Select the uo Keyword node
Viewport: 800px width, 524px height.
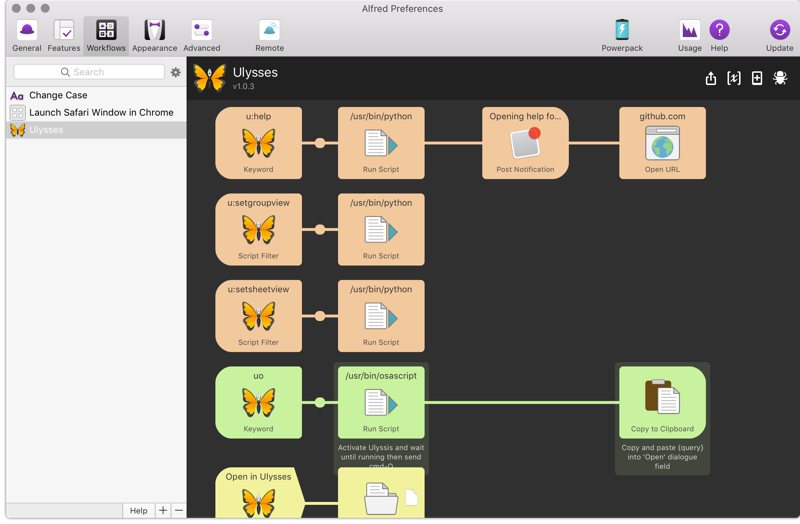click(x=259, y=403)
